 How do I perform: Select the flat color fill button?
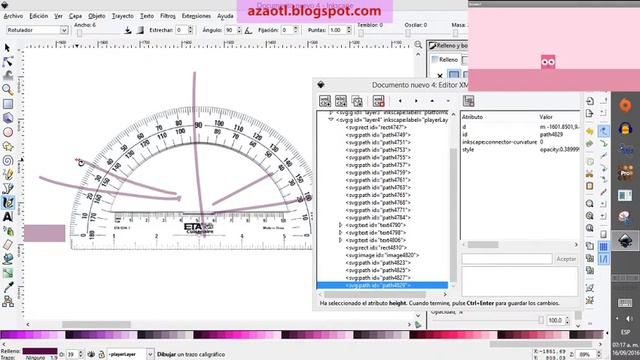pyautogui.click(x=454, y=75)
